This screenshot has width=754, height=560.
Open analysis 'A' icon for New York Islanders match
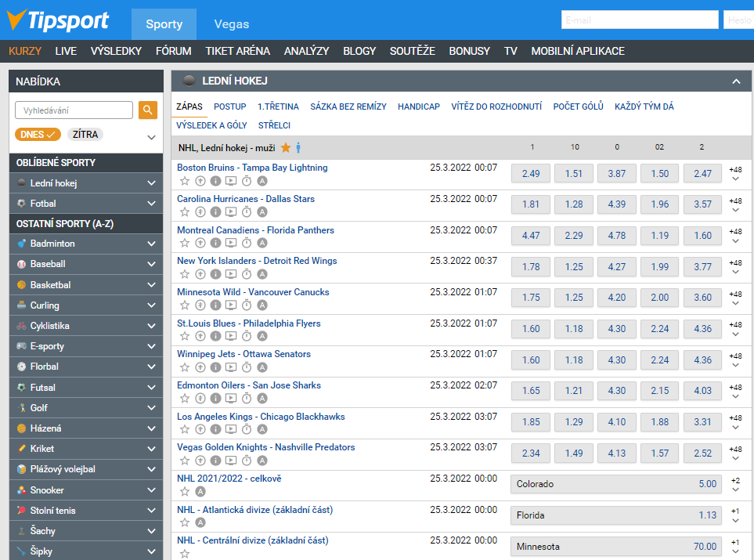262,274
